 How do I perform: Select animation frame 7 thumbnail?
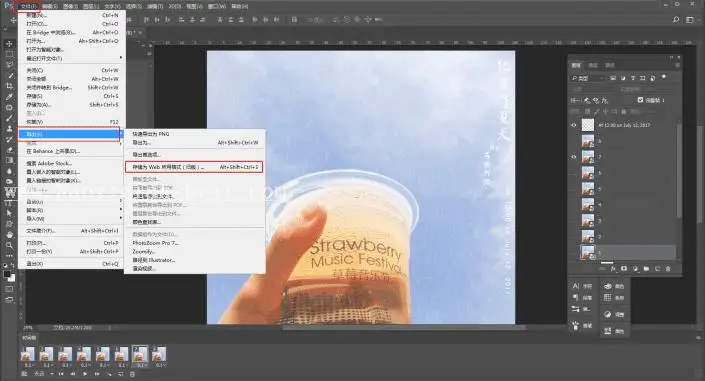coord(140,354)
